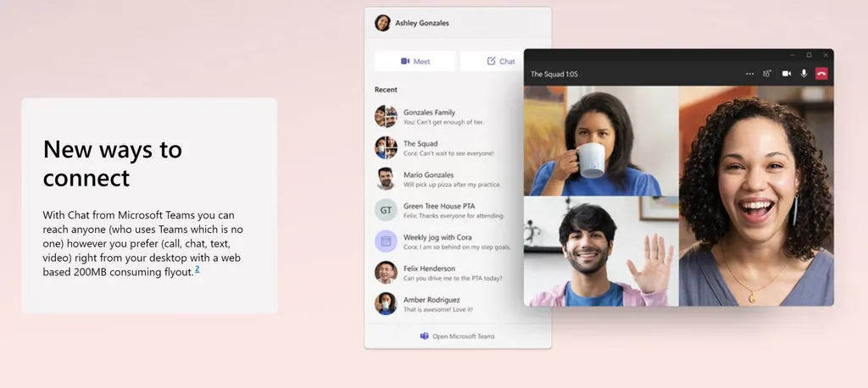Click footnote 2 superscript link

(197, 269)
